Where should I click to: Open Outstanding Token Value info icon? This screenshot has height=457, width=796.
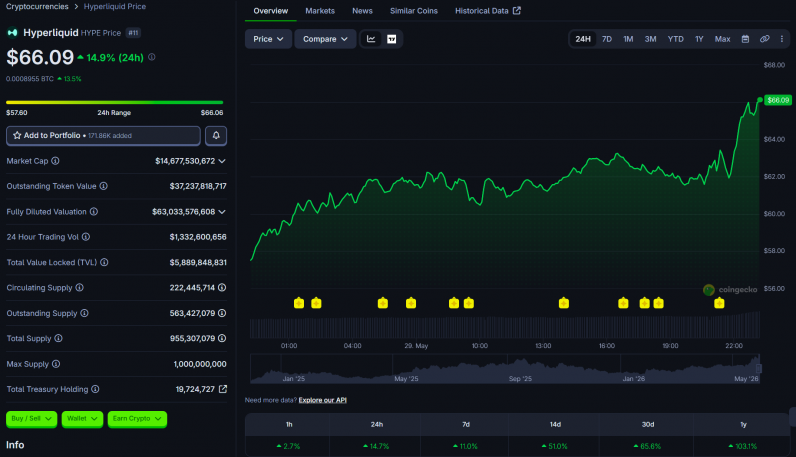pyautogui.click(x=104, y=186)
